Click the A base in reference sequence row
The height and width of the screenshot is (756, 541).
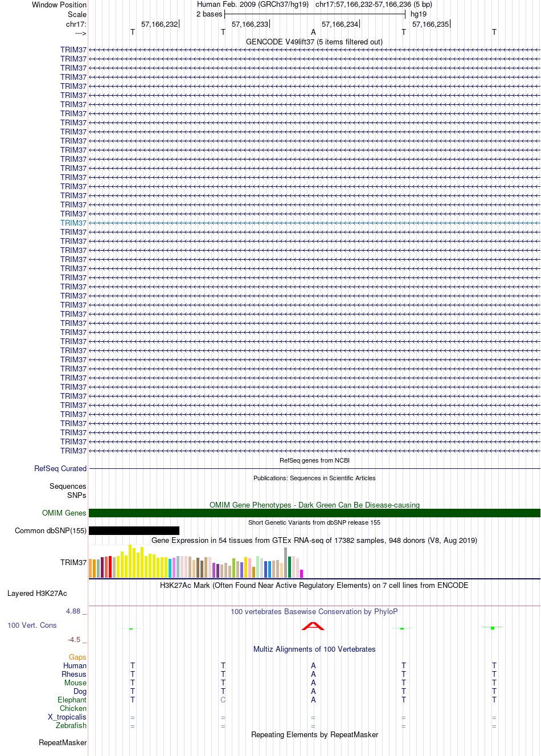tap(313, 32)
